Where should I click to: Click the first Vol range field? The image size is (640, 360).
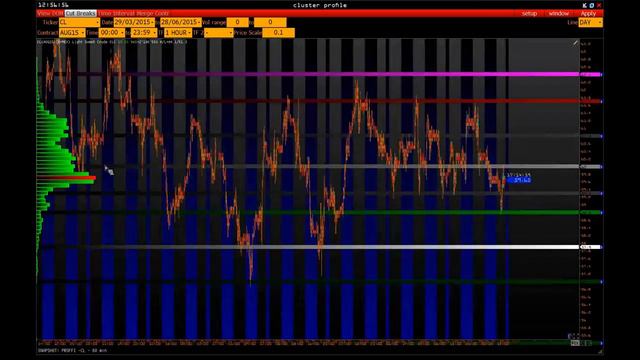pyautogui.click(x=237, y=22)
